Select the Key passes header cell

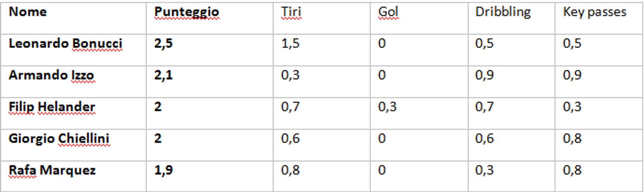(x=599, y=18)
